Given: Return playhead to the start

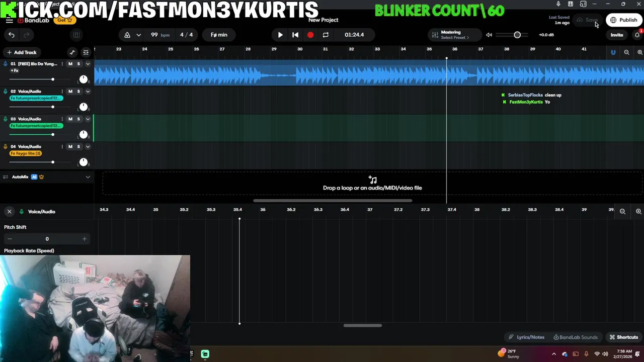Looking at the screenshot, I should pyautogui.click(x=295, y=35).
